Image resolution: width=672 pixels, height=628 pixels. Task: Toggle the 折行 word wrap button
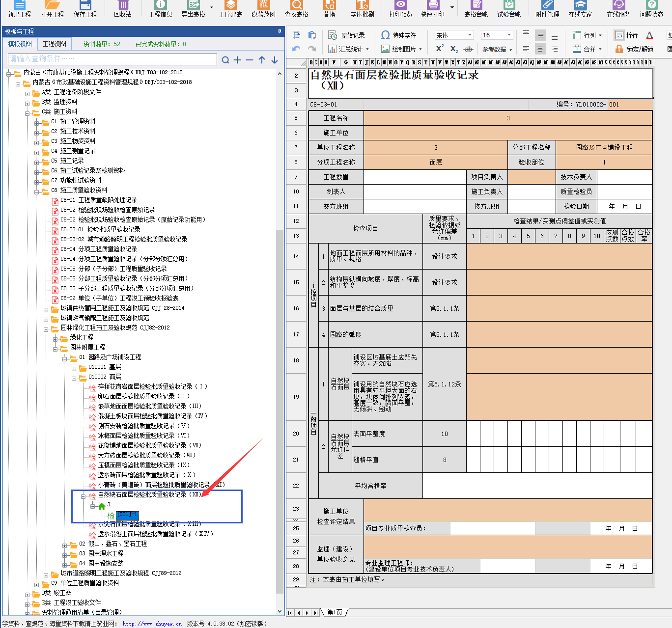626,35
